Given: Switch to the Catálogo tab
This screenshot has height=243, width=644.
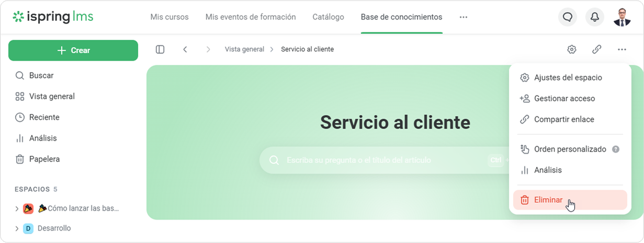Looking at the screenshot, I should 328,17.
